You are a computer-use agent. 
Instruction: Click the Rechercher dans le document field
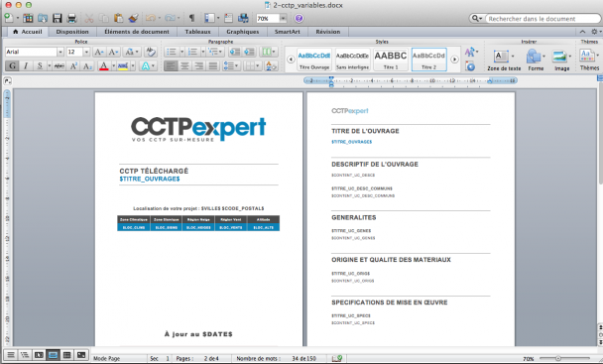(543, 19)
